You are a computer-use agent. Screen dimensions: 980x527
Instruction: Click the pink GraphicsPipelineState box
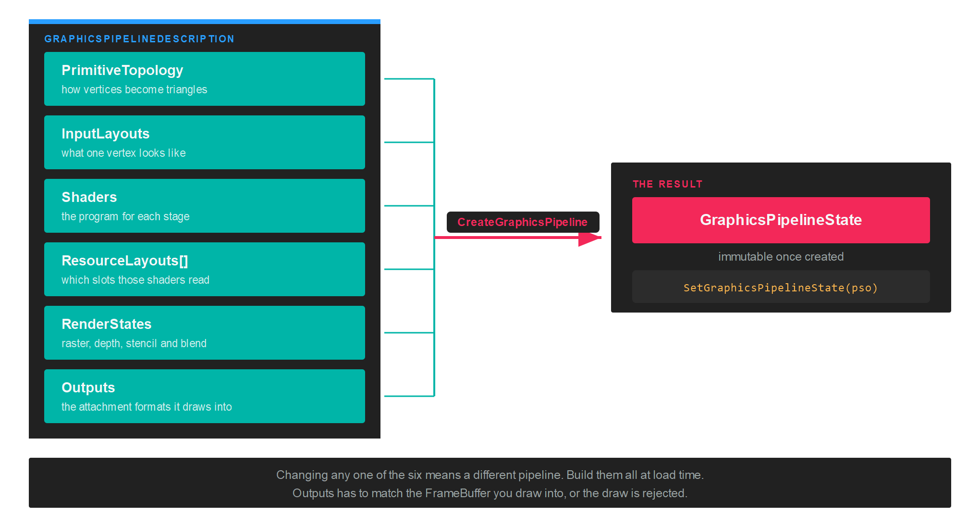click(x=781, y=220)
